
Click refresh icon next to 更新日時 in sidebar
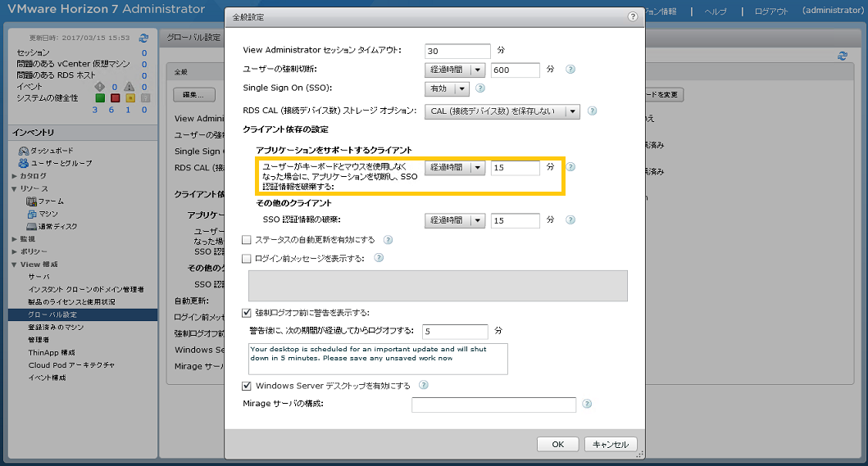(x=143, y=38)
